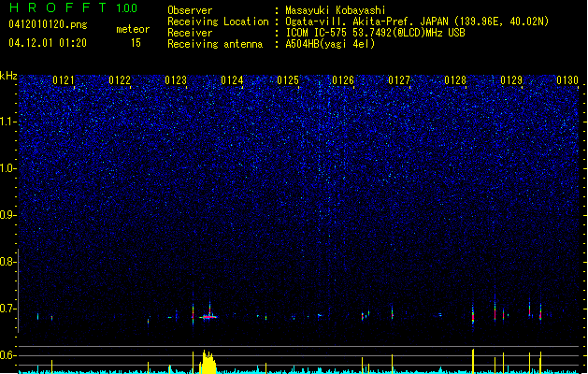Click the 0129 time marker
Screen dimensions: 588x374
(x=511, y=80)
